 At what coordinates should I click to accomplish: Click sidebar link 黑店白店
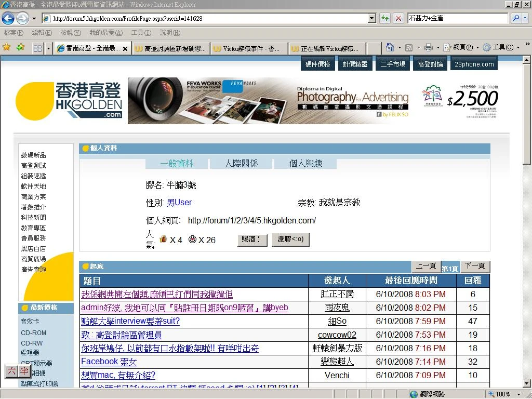pos(33,249)
